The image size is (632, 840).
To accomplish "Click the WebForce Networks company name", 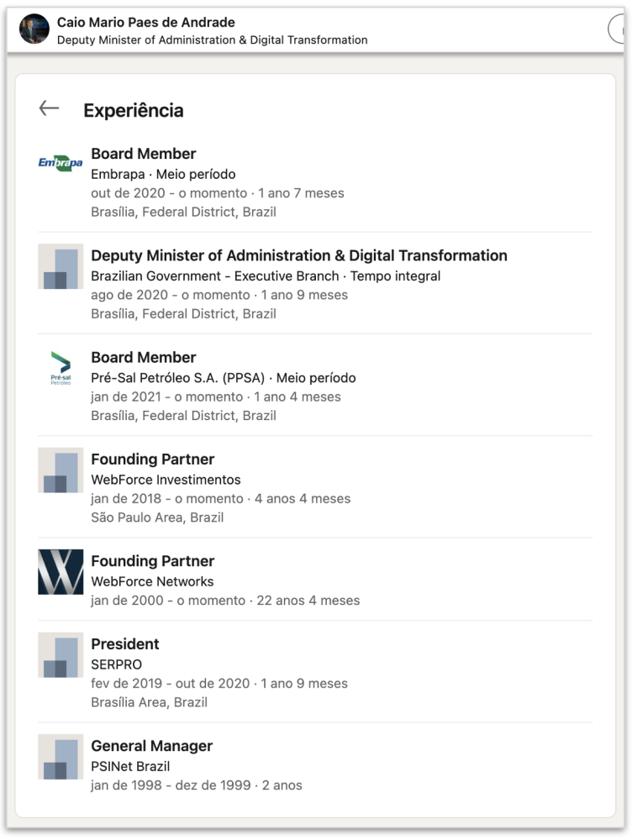I will [152, 581].
